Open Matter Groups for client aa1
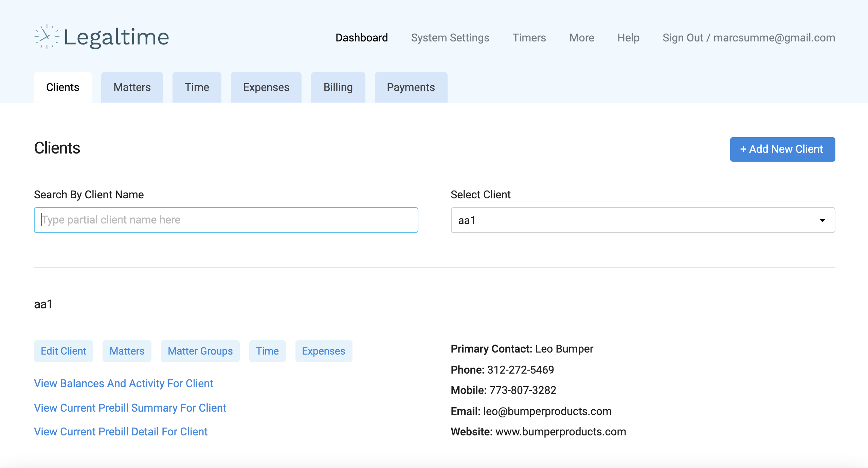The image size is (868, 468). coord(200,351)
